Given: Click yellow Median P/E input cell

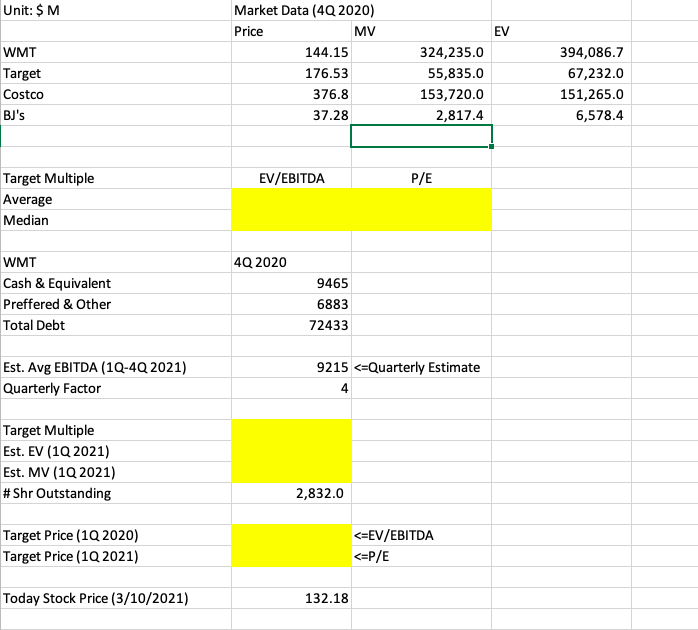Looking at the screenshot, I should coord(421,220).
